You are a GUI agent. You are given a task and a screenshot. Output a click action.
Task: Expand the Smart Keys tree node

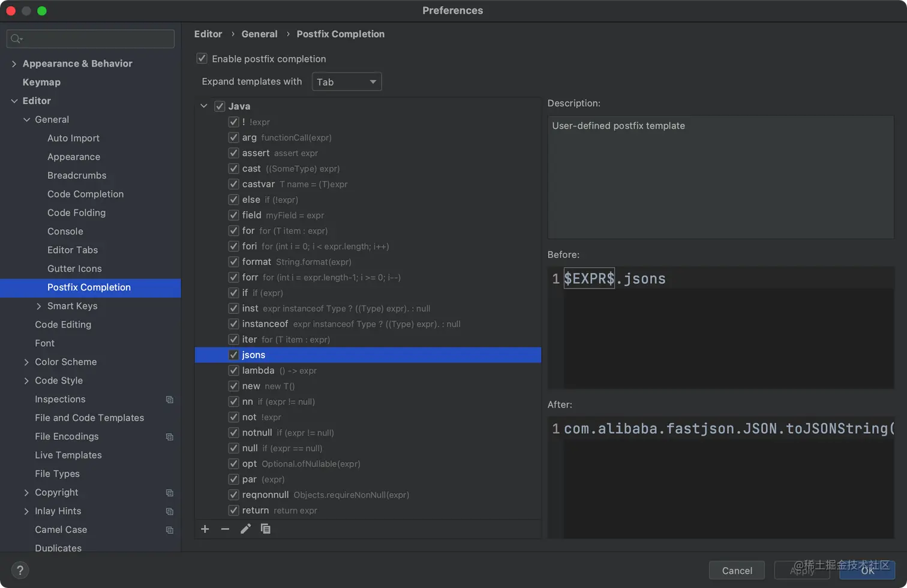click(x=39, y=306)
